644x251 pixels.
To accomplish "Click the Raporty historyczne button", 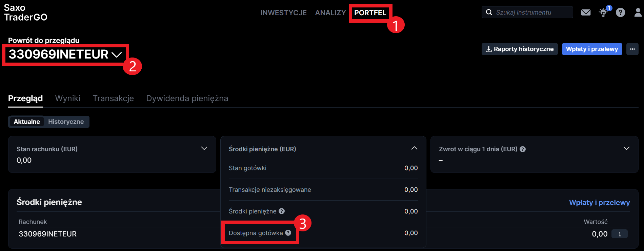I will [520, 49].
